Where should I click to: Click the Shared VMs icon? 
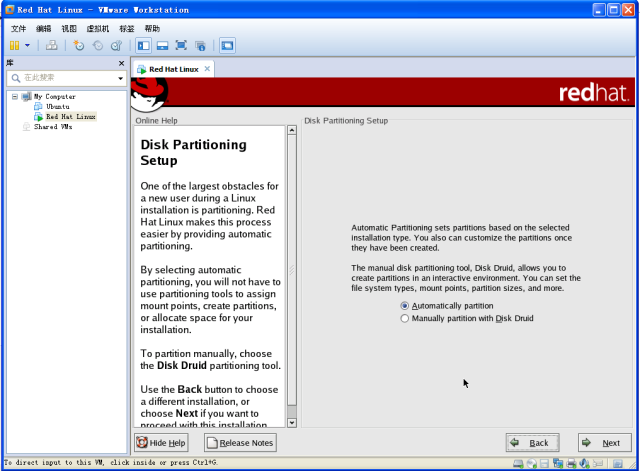coord(27,127)
